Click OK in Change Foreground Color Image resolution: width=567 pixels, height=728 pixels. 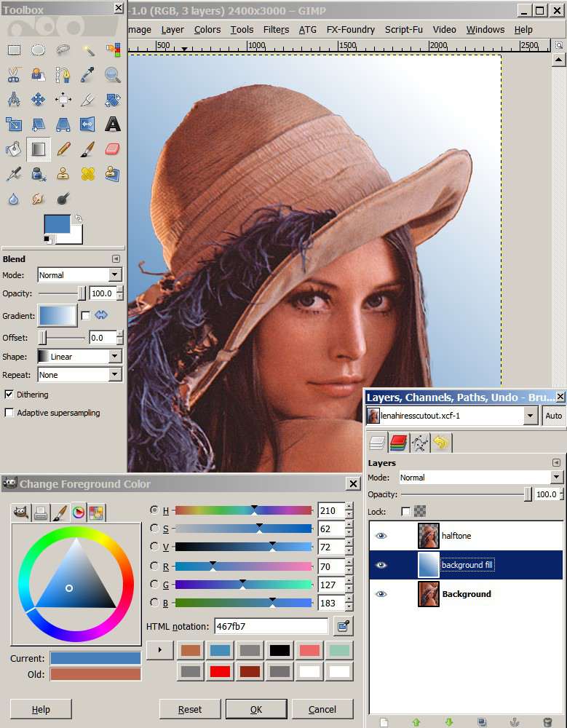click(x=256, y=709)
